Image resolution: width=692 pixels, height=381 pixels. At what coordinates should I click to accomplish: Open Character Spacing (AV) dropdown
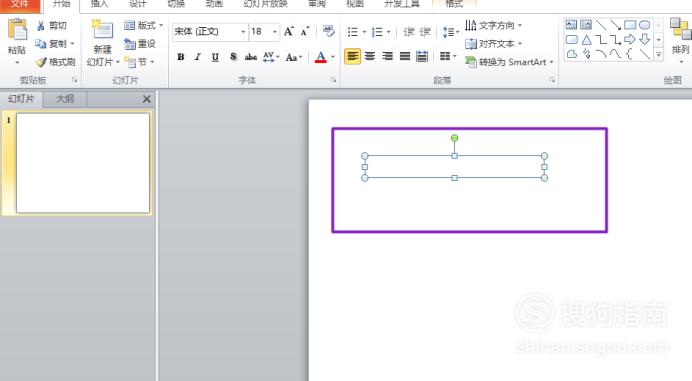[271, 57]
